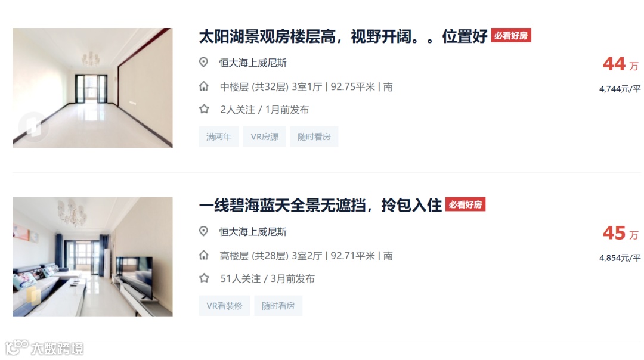Select the 满两年 tag
The image size is (644, 360).
click(x=219, y=136)
